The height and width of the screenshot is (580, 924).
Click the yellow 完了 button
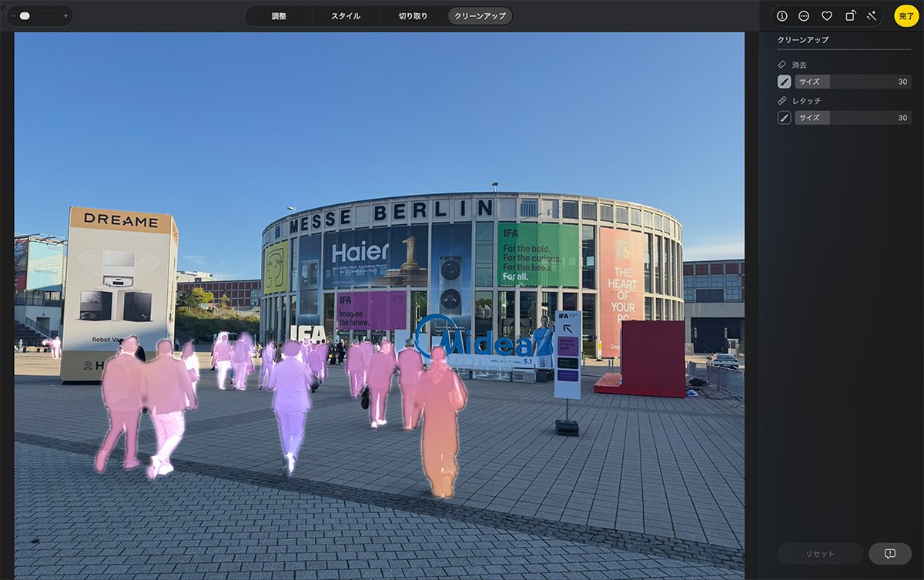click(x=906, y=15)
